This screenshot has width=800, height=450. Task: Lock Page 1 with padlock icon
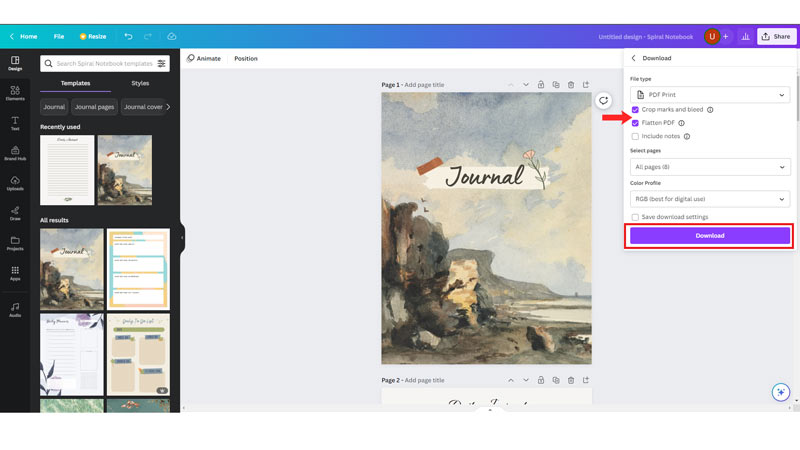click(x=541, y=85)
